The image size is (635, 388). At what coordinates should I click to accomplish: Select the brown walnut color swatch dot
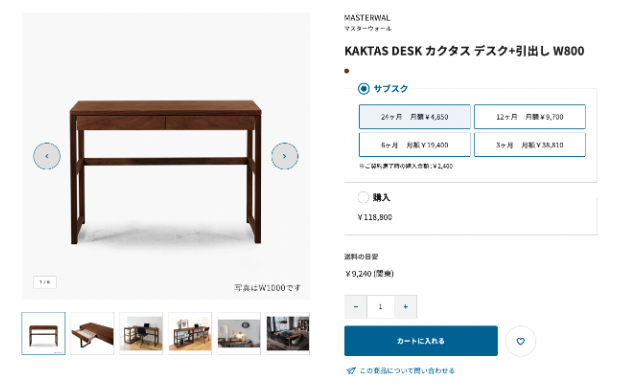pos(347,71)
